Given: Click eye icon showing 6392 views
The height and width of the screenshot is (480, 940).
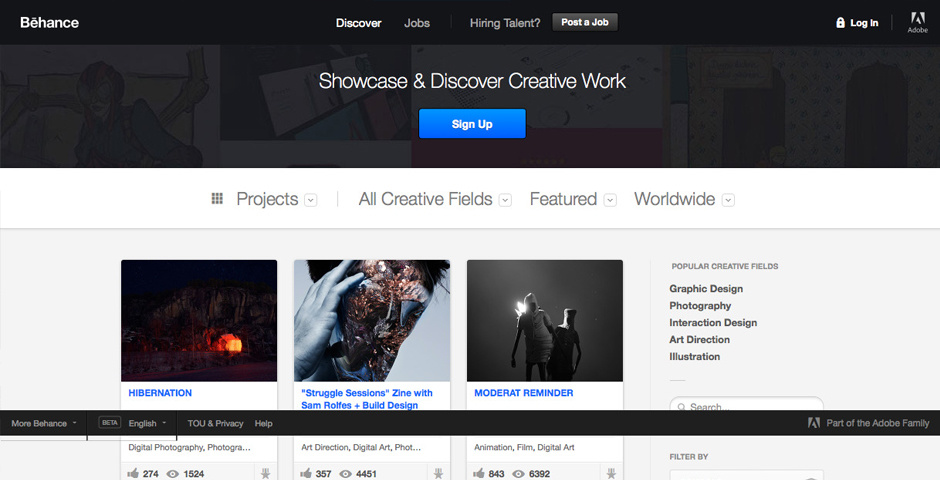Looking at the screenshot, I should 518,474.
